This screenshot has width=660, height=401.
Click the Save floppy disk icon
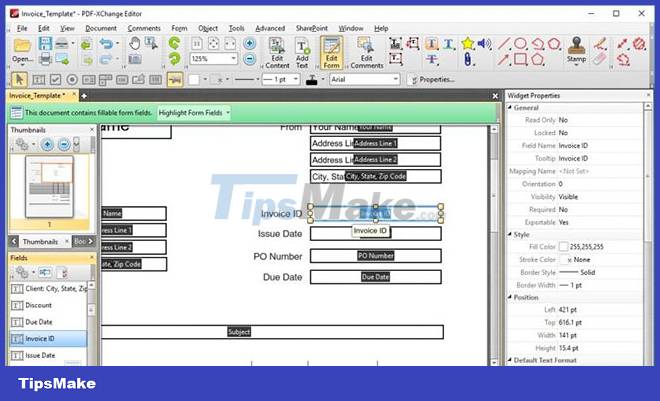45,43
